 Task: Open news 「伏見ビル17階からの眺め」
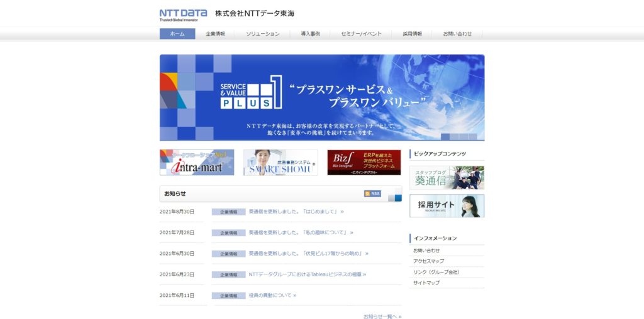point(308,254)
